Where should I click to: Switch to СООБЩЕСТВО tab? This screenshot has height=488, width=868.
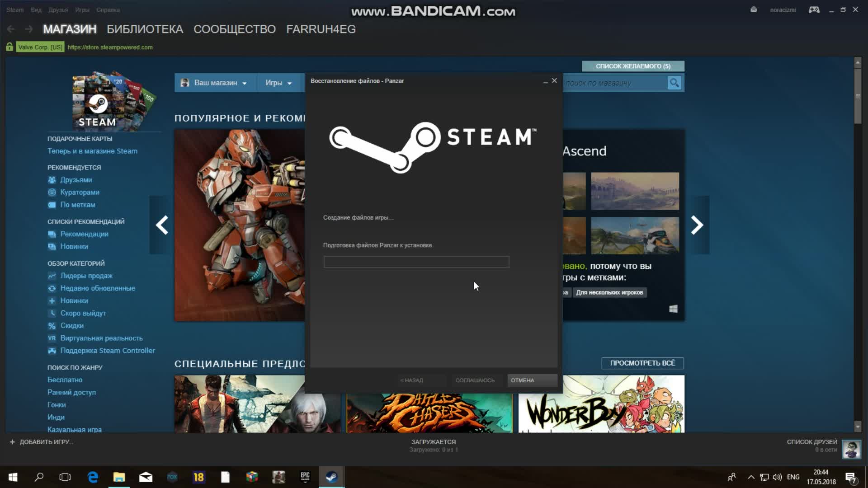pyautogui.click(x=235, y=29)
